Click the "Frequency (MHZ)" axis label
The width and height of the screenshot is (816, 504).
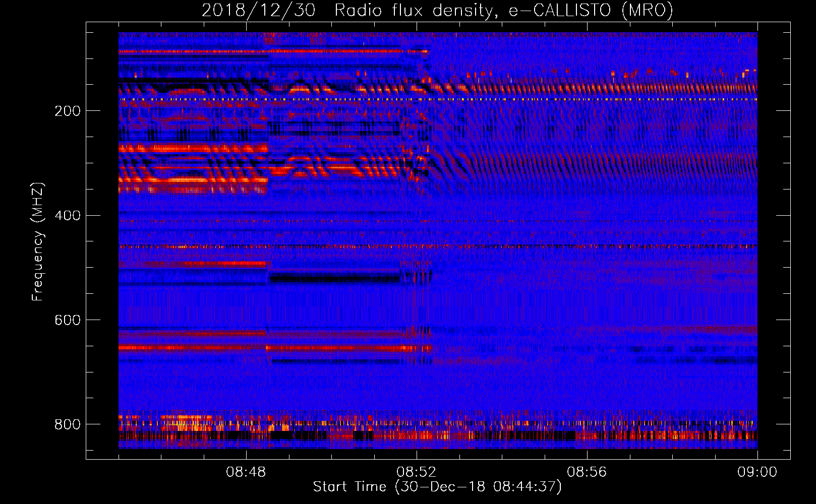coord(38,241)
